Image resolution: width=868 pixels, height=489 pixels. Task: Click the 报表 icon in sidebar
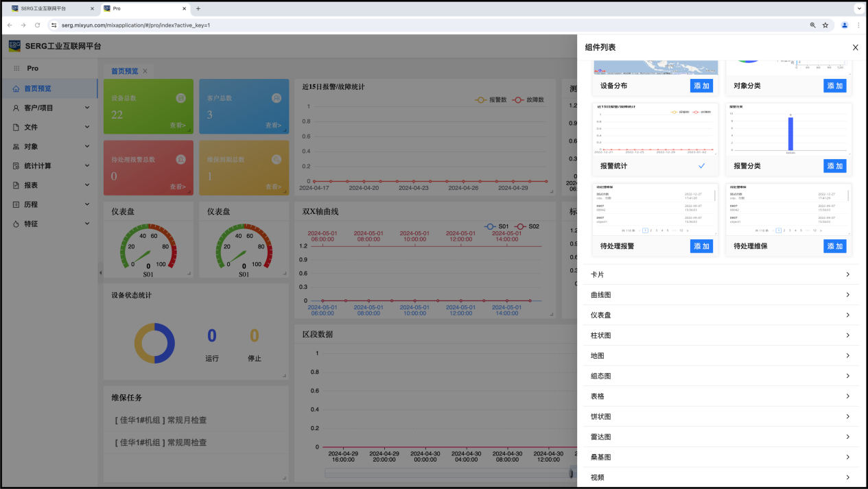pyautogui.click(x=16, y=185)
